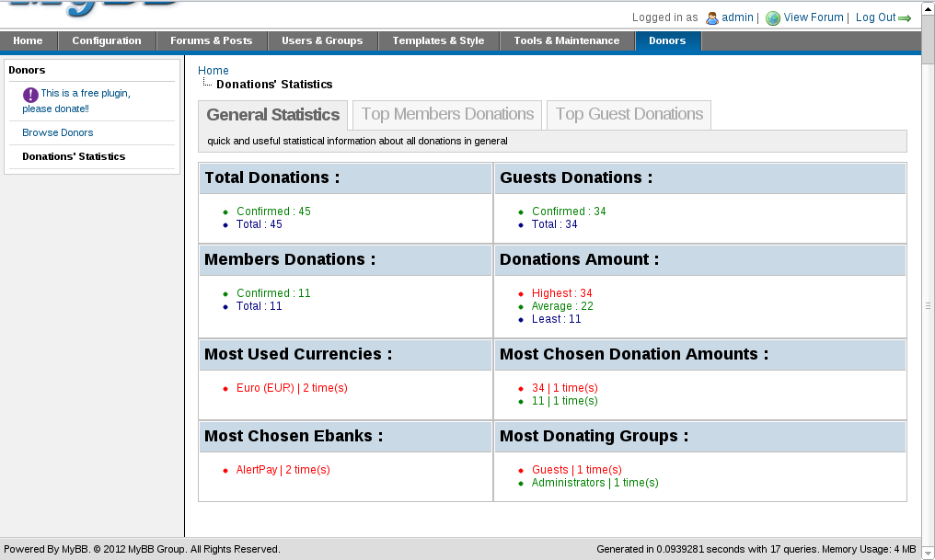Viewport: 935px width, 560px height.
Task: Click 'Average : 22' donation amount
Action: (562, 305)
